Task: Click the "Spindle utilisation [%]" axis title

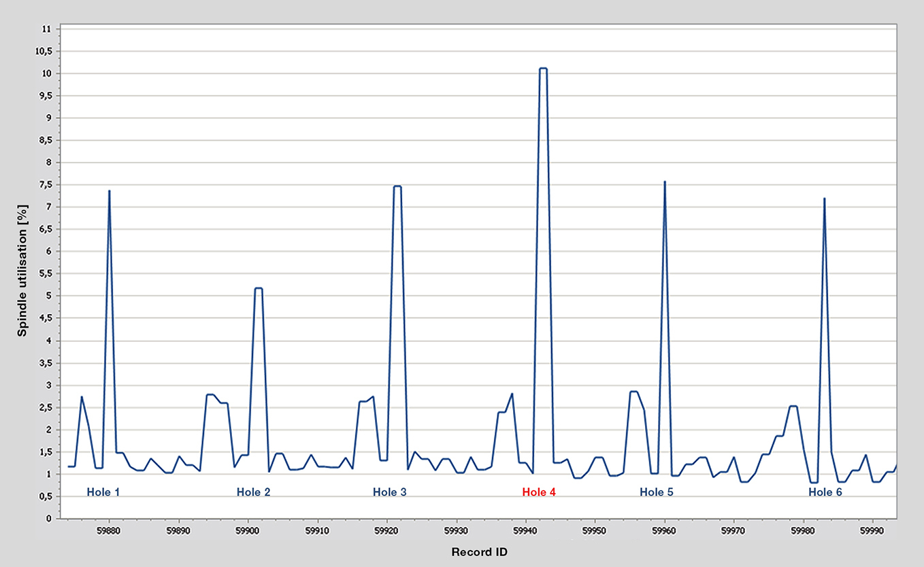Action: coord(22,271)
